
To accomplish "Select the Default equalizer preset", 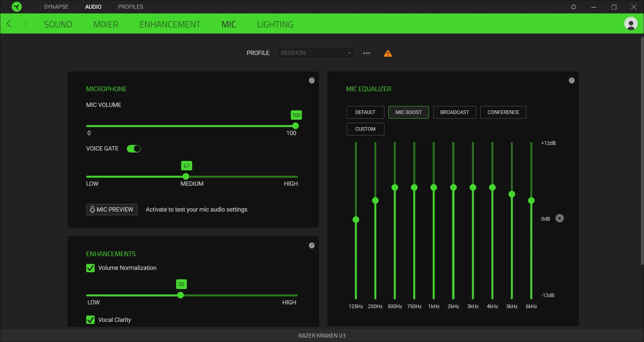I will 365,112.
